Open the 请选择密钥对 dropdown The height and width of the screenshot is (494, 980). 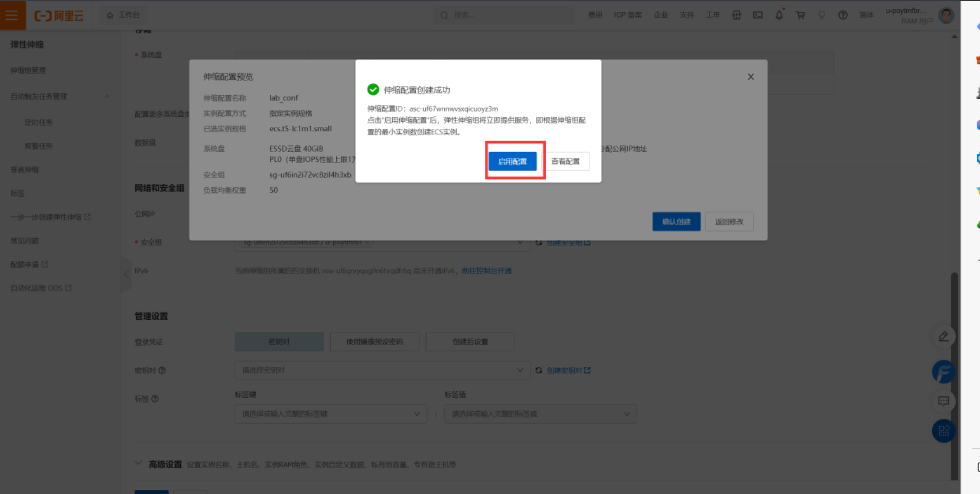coord(382,370)
